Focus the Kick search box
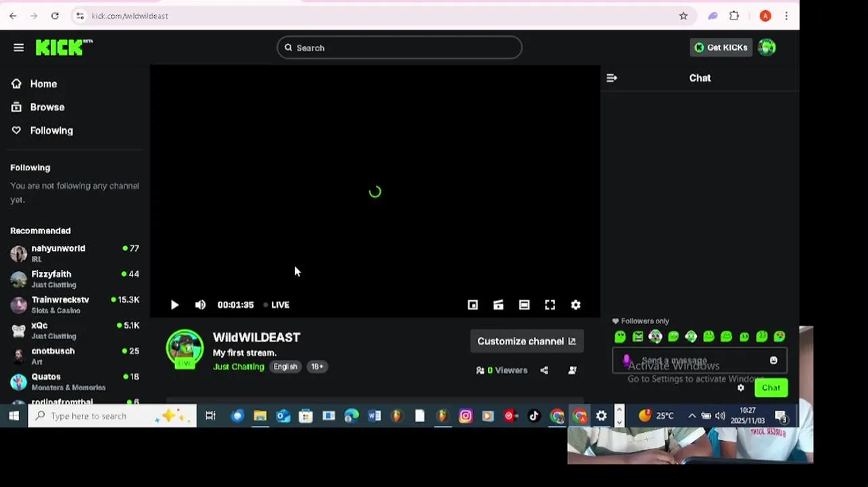Viewport: 868px width, 487px height. click(399, 47)
